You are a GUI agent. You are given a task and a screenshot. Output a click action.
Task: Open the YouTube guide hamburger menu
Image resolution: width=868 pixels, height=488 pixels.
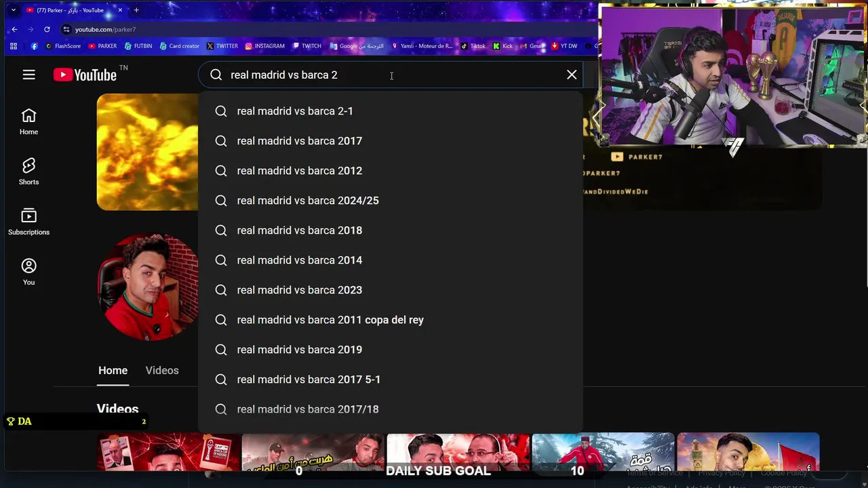pyautogui.click(x=28, y=75)
